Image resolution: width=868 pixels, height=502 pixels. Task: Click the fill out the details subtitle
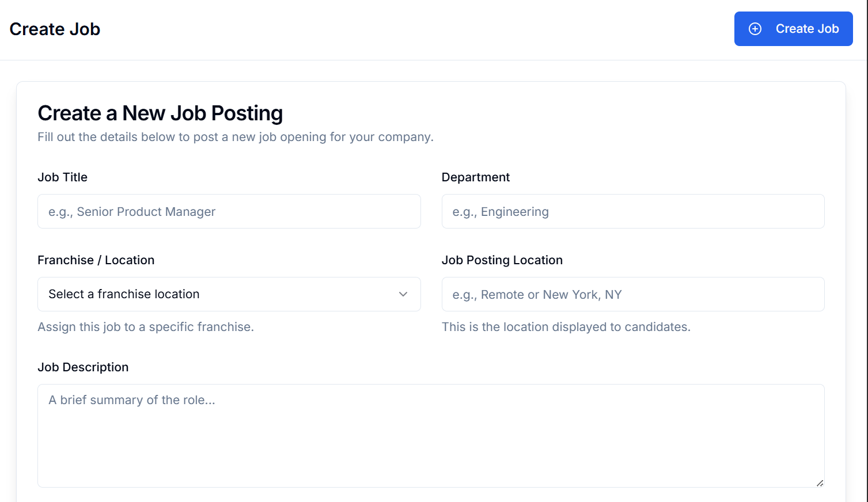[x=235, y=137]
